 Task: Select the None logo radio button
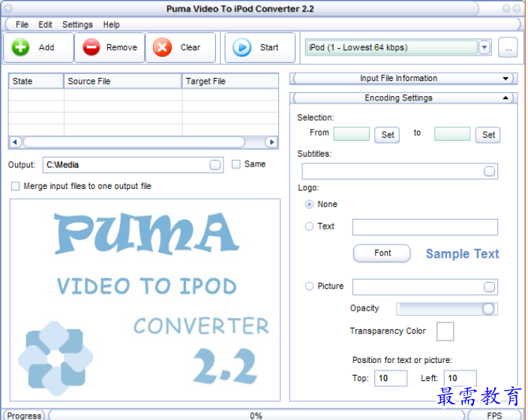309,205
